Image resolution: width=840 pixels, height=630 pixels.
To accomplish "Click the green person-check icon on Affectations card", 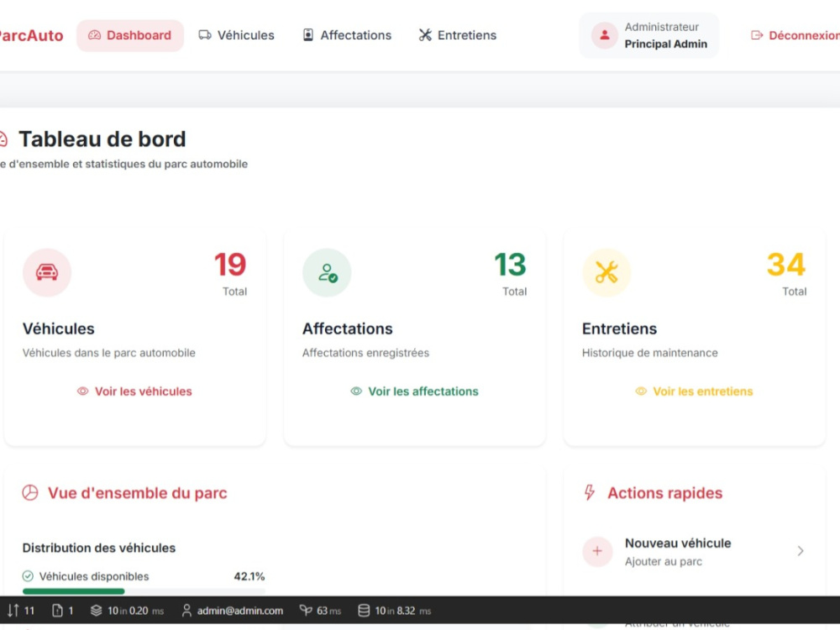I will coord(327,273).
